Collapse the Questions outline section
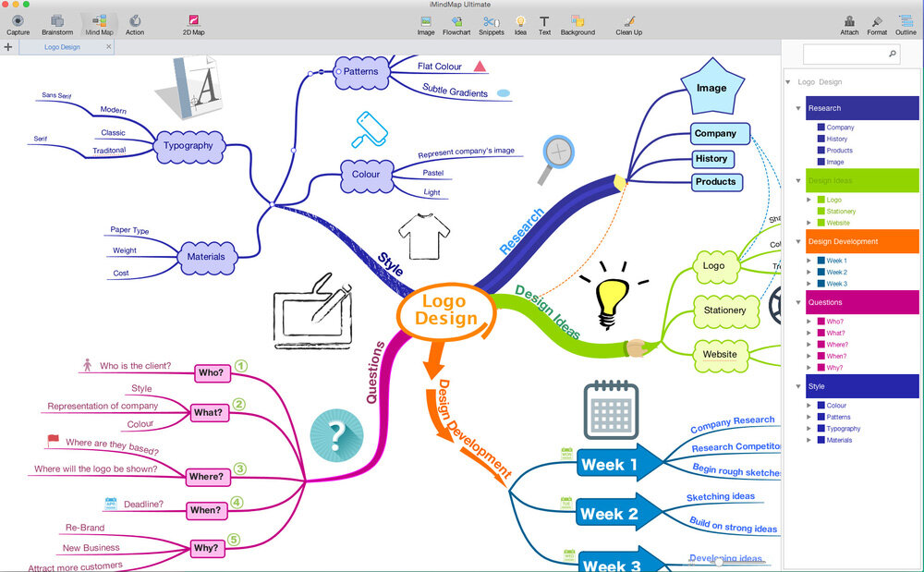The image size is (924, 572). 798,302
